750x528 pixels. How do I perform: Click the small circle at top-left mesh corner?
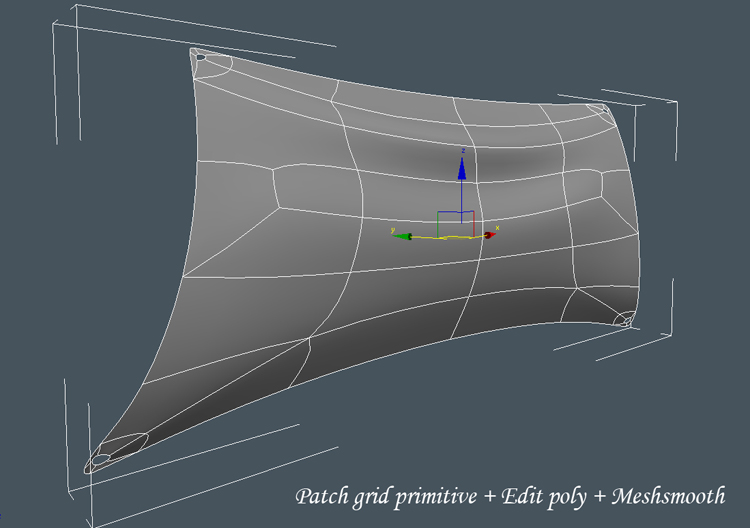coord(200,57)
